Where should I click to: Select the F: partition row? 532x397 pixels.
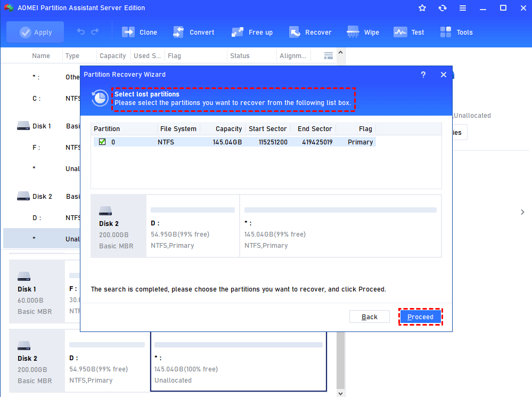point(43,148)
